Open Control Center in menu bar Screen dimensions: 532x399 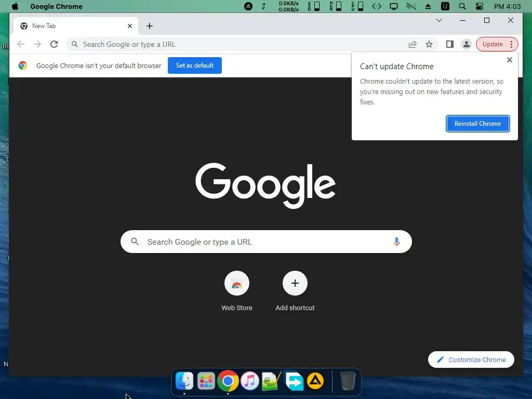click(480, 6)
